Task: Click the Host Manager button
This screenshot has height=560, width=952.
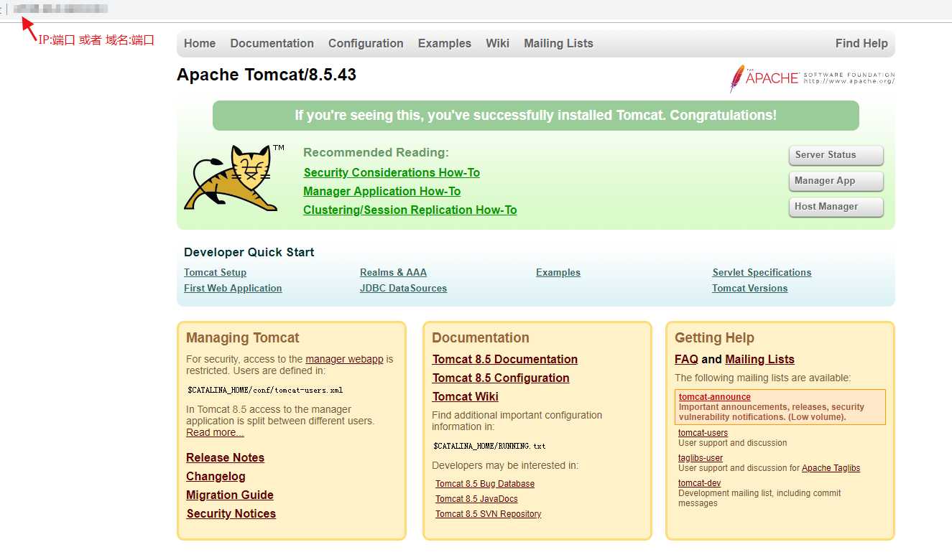Action: click(836, 207)
